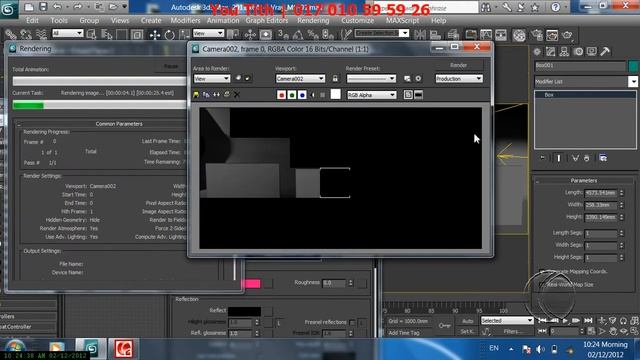
Task: Open the Hierarchy command panel tab
Action: click(564, 51)
